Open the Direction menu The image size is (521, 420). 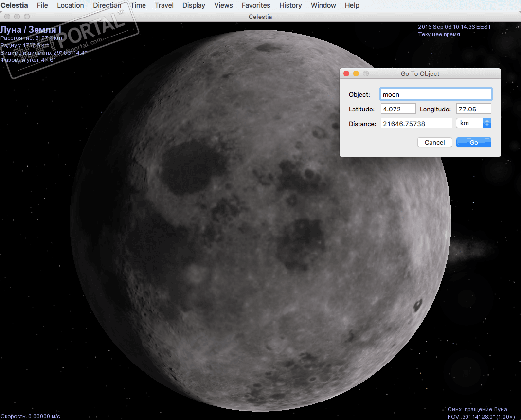107,5
